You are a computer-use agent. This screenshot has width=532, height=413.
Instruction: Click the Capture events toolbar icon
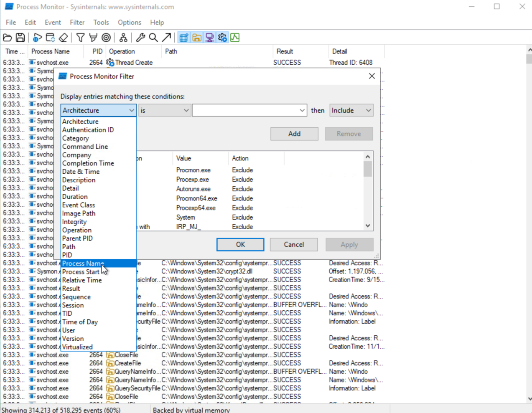[37, 38]
